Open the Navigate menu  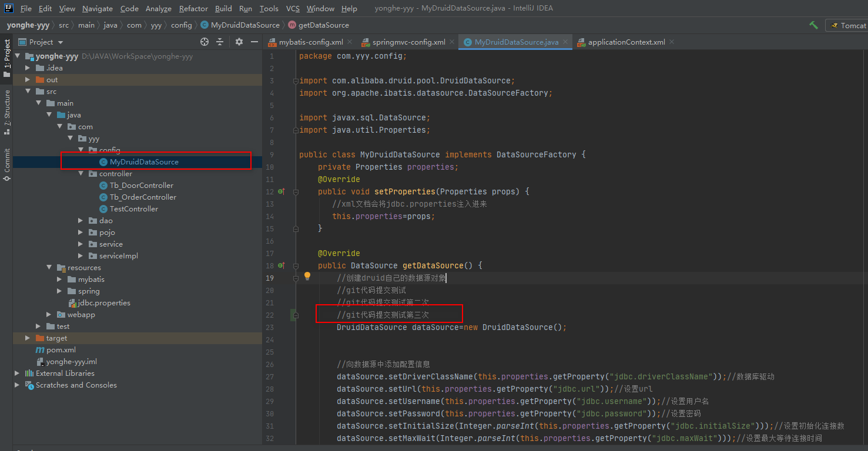[98, 9]
